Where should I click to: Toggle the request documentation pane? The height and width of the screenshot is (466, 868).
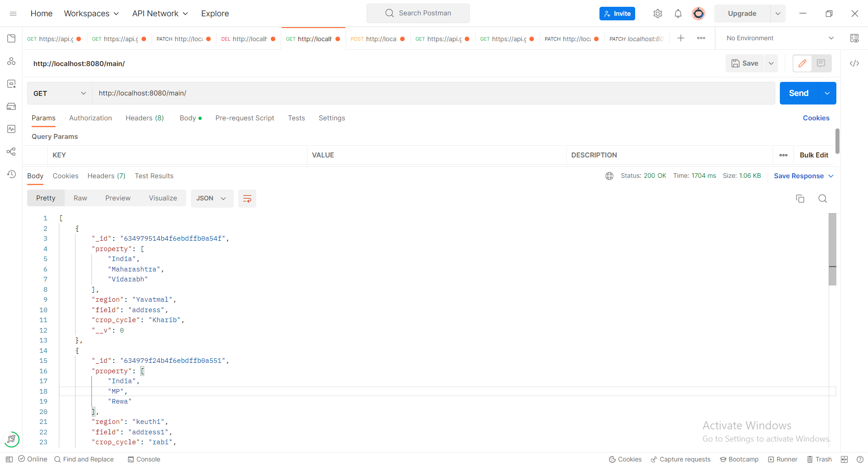(821, 63)
